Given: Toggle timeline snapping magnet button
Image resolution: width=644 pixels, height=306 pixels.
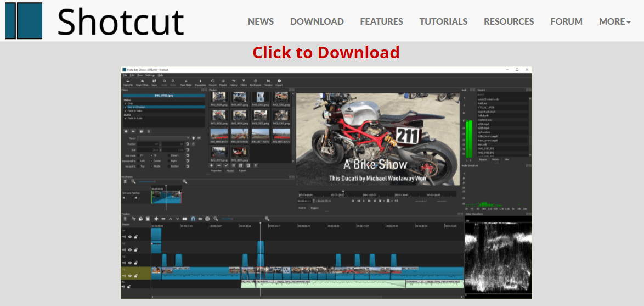Looking at the screenshot, I should (x=193, y=219).
